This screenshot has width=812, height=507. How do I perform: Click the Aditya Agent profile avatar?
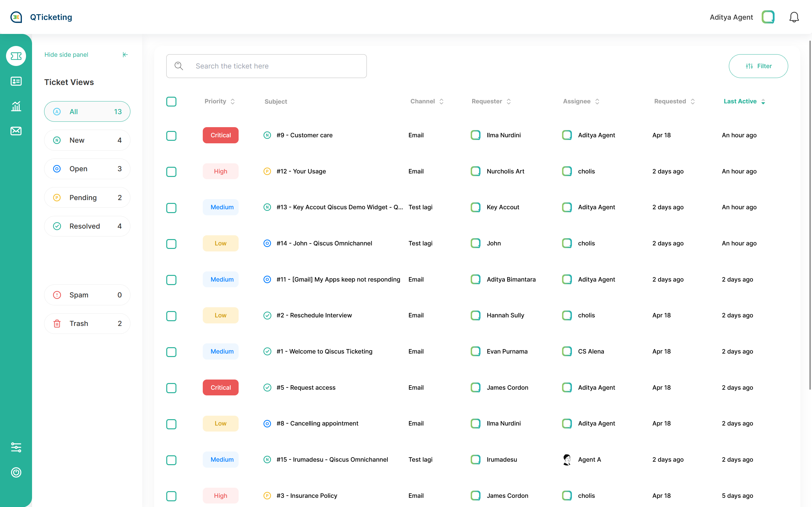768,17
